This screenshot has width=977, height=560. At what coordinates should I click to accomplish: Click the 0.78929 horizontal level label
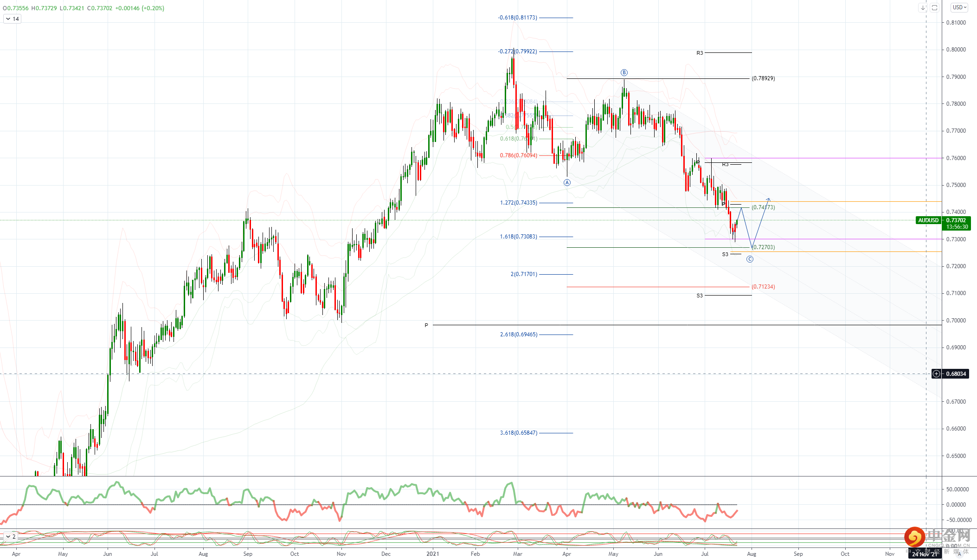(763, 78)
